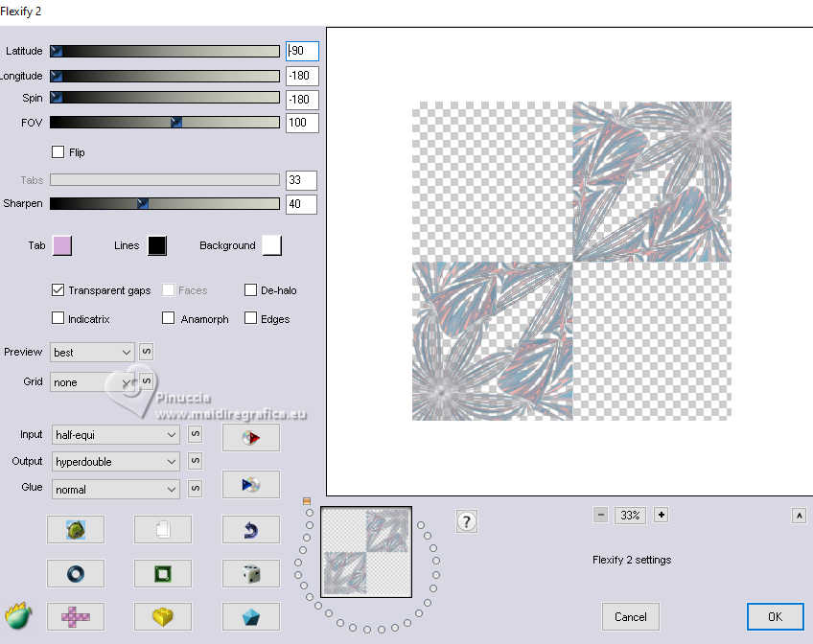This screenshot has height=644, width=813.
Task: Click the Spin value field showing -180
Action: pyautogui.click(x=302, y=100)
